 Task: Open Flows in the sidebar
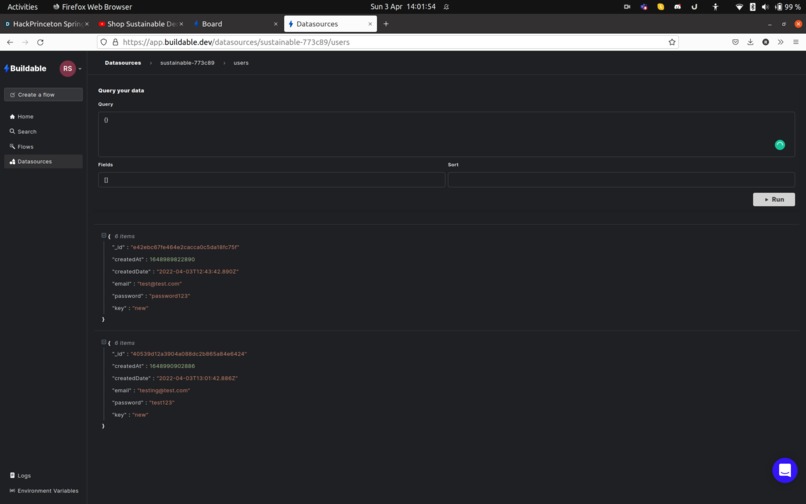tap(43, 147)
